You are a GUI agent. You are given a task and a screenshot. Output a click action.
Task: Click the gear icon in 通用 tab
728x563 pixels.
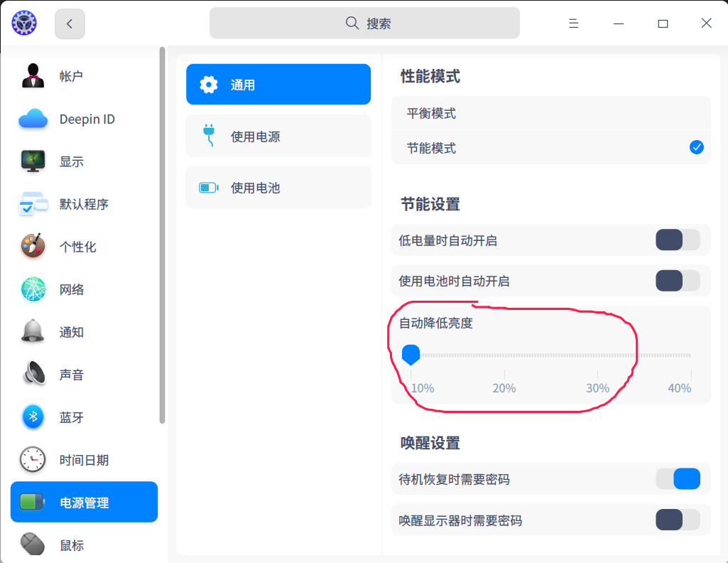click(x=209, y=85)
